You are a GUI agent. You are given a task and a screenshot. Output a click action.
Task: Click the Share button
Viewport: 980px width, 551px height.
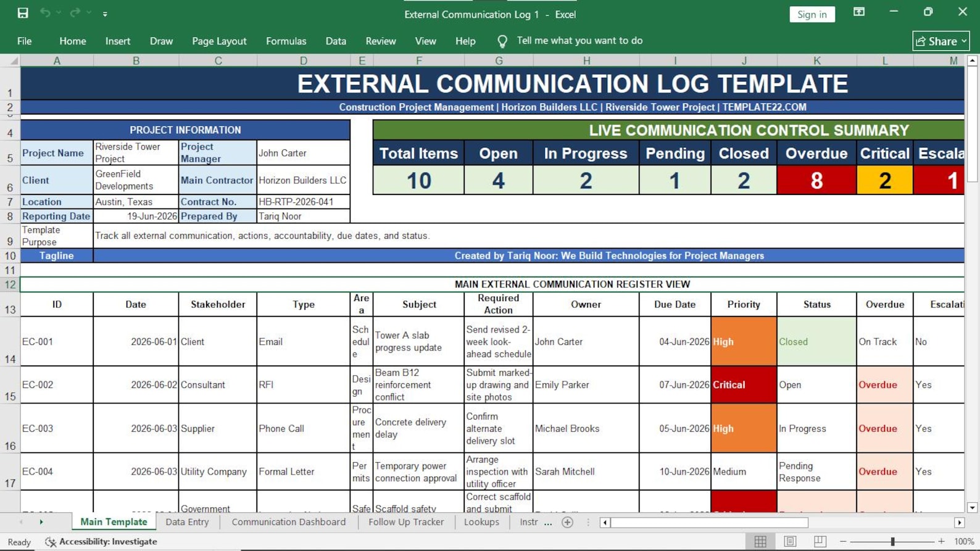[941, 41]
